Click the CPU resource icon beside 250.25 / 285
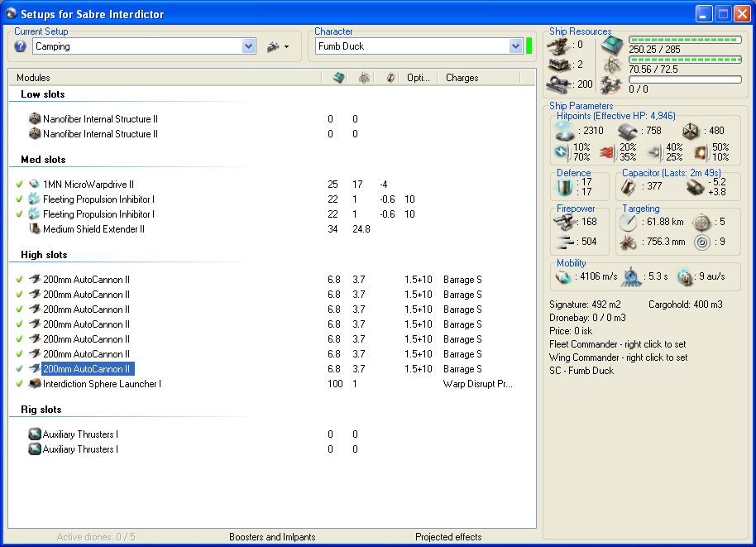Viewport: 756px width, 547px height. [x=612, y=46]
